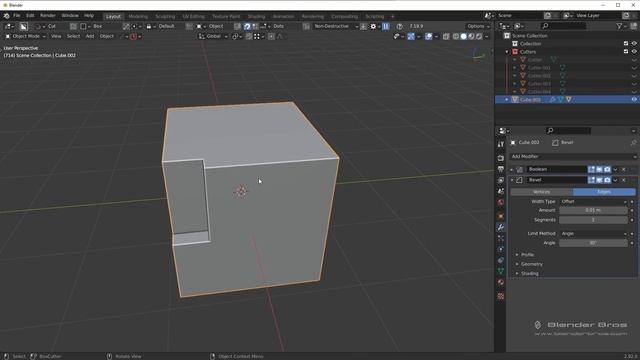The width and height of the screenshot is (640, 360).
Task: Click the Bevel Segments value field
Action: (x=593, y=220)
